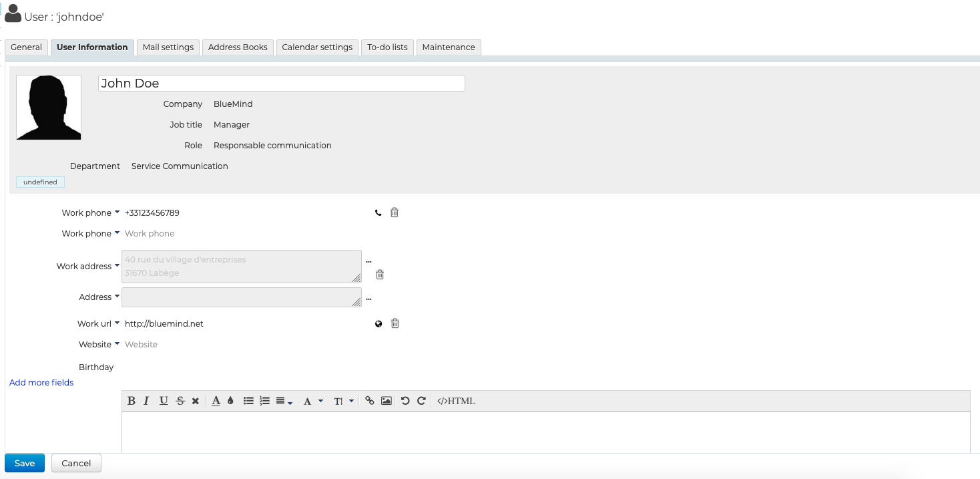Insert a numbered list

point(264,401)
